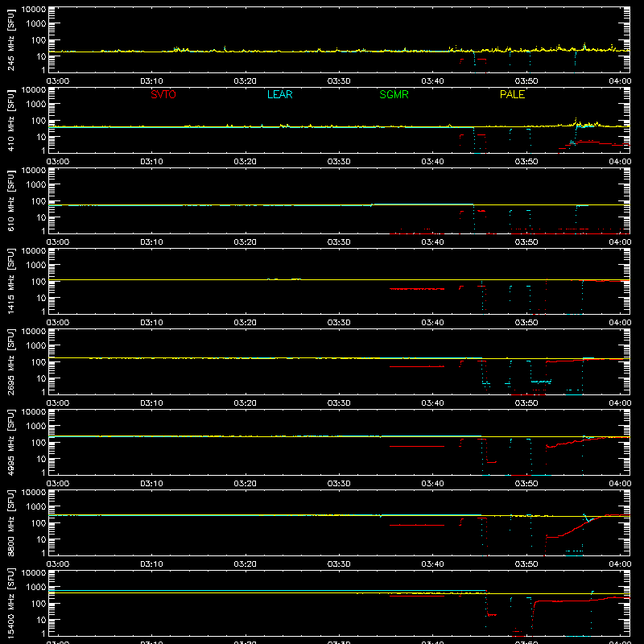This screenshot has width=644, height=644.
Task: Select the 1415 MHz [SFU] axis title
Action: point(10,281)
